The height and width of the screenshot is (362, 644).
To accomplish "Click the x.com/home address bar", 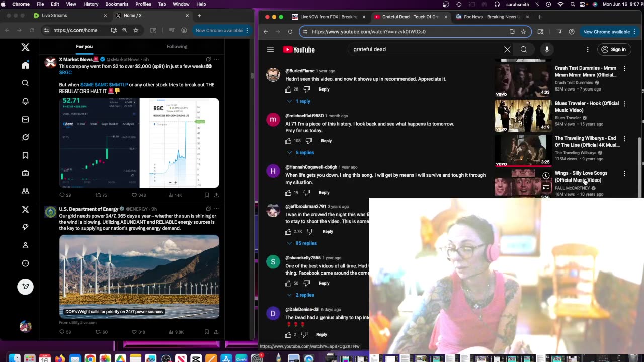I will coord(75,30).
